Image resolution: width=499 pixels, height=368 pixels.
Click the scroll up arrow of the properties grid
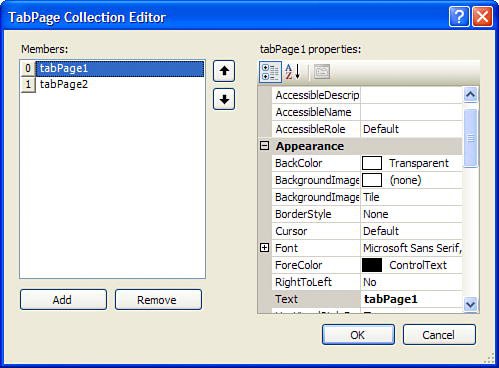[470, 95]
